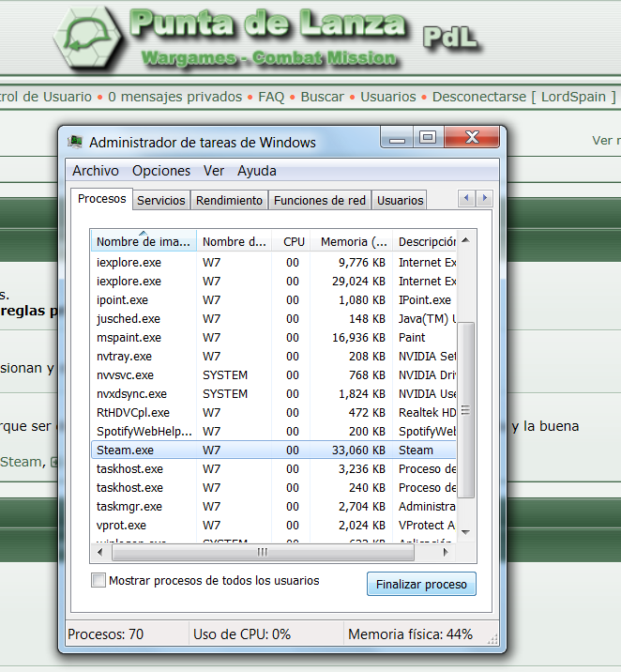Switch to the Funciones de red tab
This screenshot has height=672, width=621.
pos(320,200)
